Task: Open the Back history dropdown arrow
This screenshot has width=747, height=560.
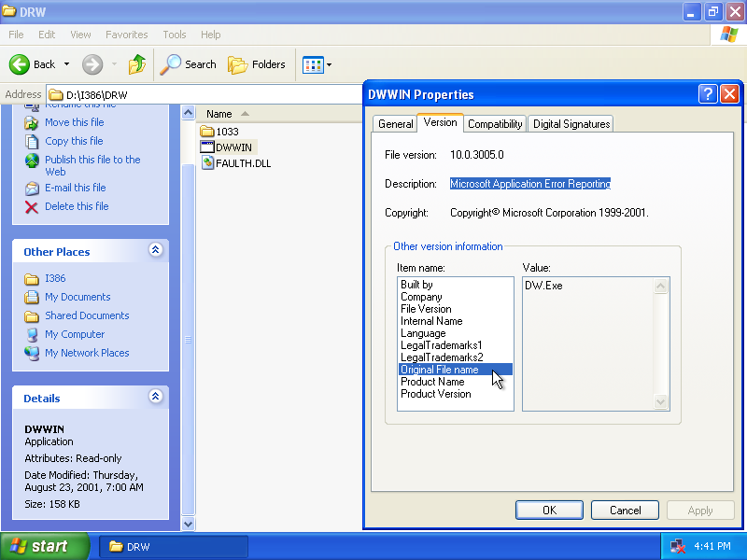Action: point(66,64)
